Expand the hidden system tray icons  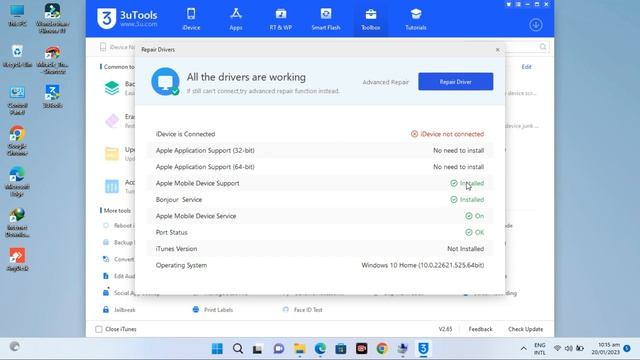tap(523, 349)
